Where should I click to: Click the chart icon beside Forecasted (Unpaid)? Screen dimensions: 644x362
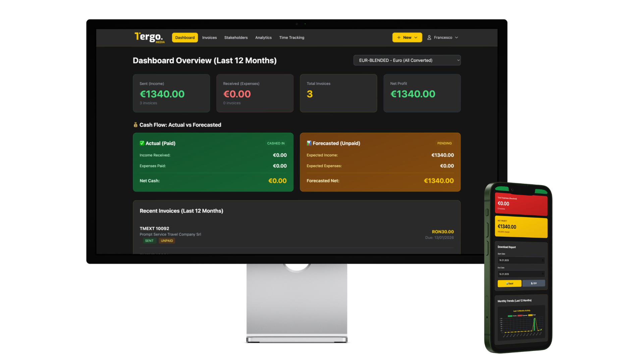click(309, 143)
